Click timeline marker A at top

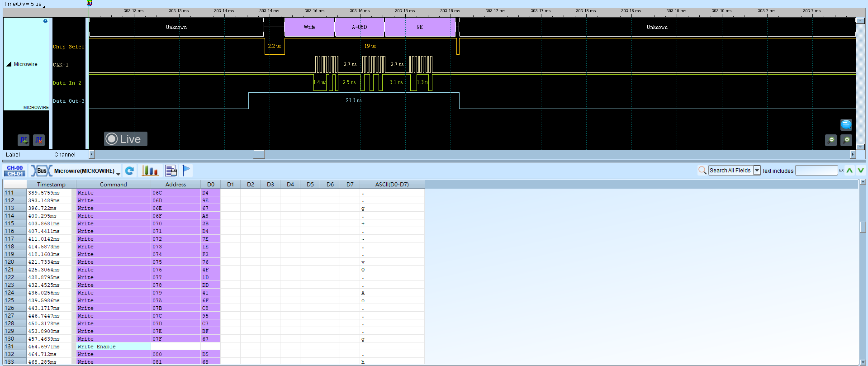click(x=89, y=3)
